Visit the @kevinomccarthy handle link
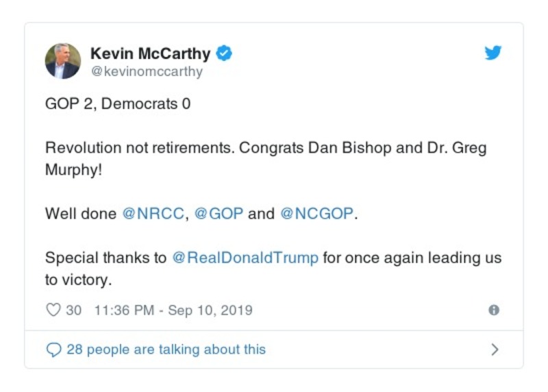 point(147,71)
